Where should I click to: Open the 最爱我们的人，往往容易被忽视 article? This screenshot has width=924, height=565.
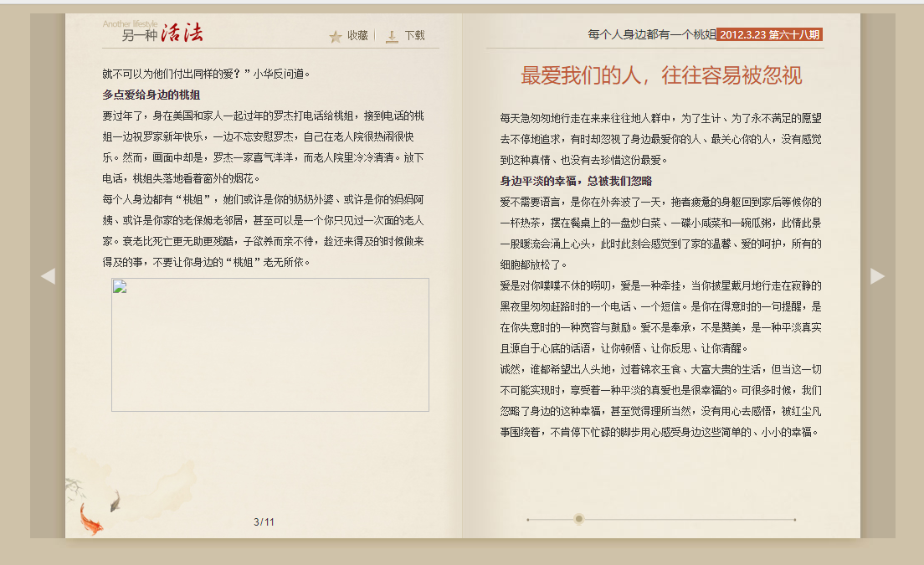pyautogui.click(x=663, y=74)
